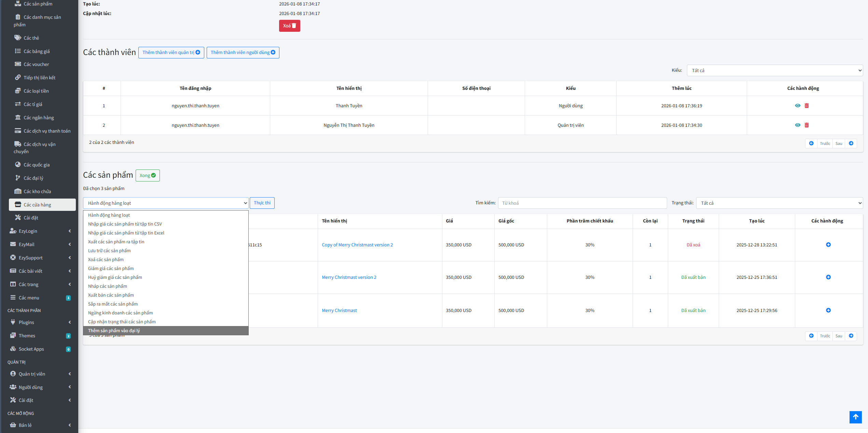Click Thêm thành viên quản trị button
This screenshot has width=868, height=433.
click(171, 52)
